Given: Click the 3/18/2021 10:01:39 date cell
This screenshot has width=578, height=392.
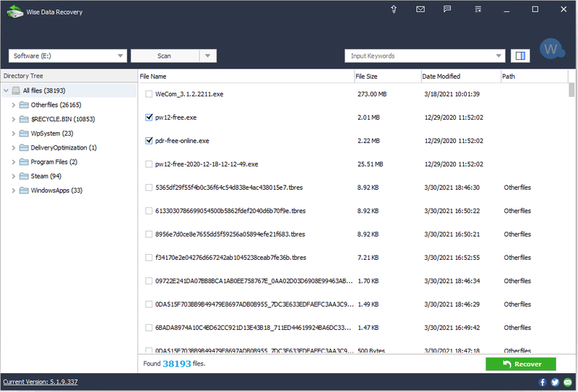Looking at the screenshot, I should 452,94.
